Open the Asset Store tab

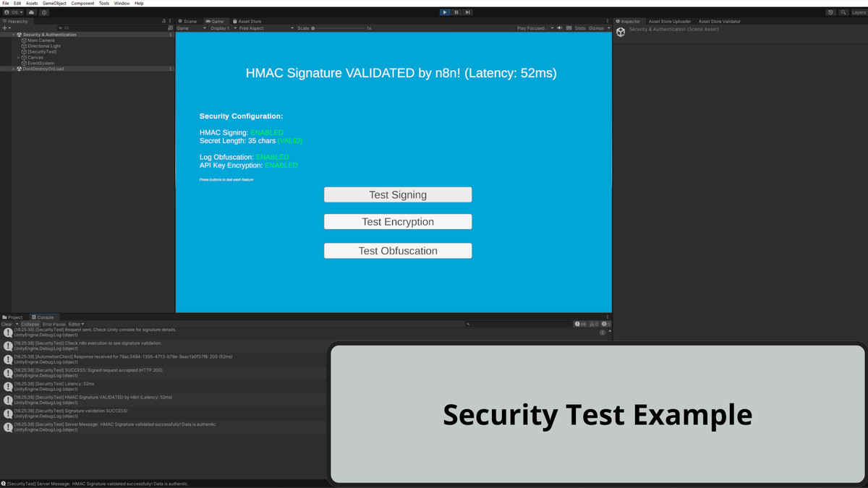point(247,22)
